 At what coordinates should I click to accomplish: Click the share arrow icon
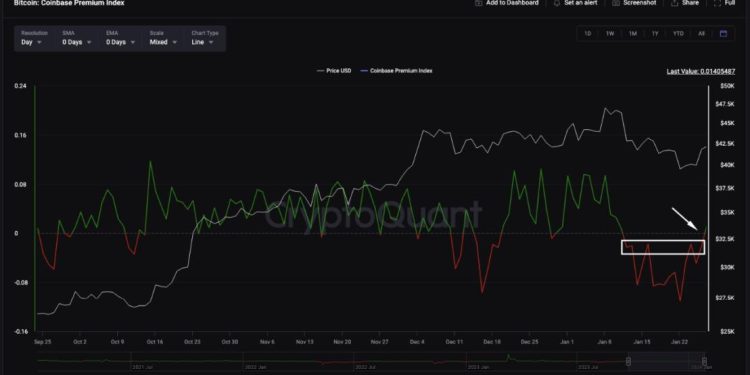[674, 3]
